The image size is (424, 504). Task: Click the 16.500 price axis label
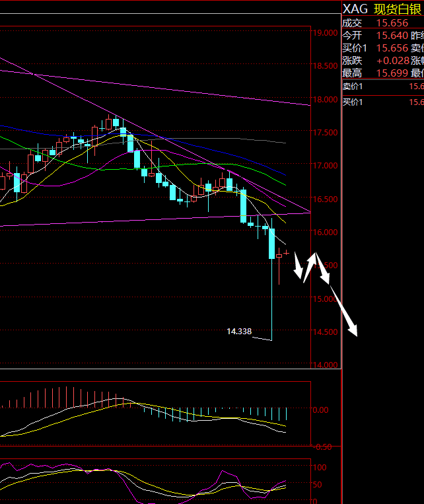coord(326,199)
